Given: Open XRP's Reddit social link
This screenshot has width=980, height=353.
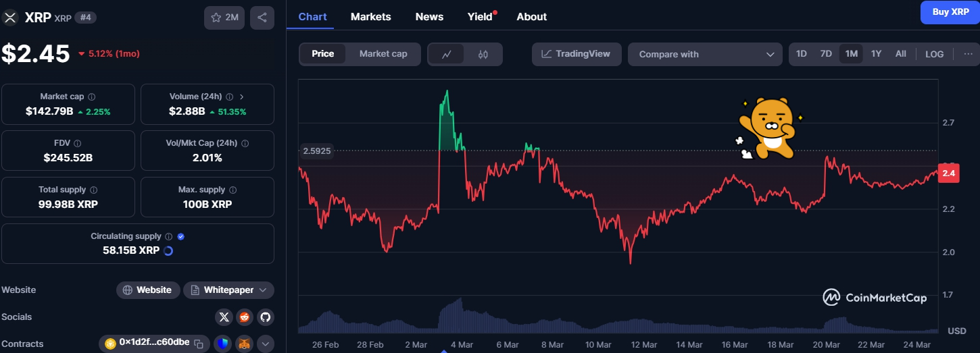Looking at the screenshot, I should [245, 317].
